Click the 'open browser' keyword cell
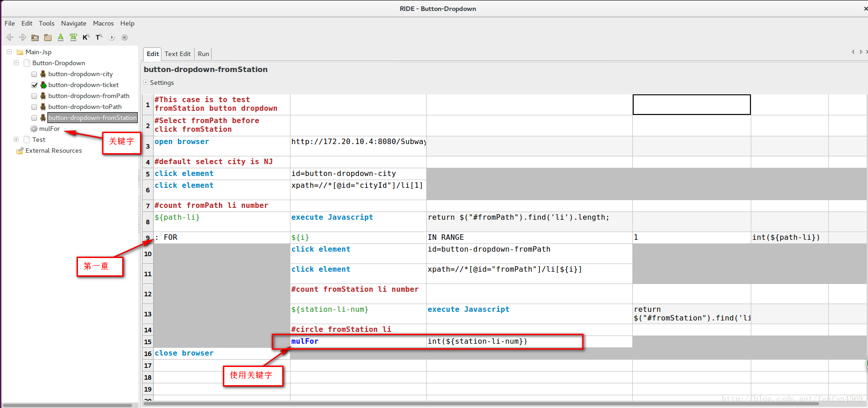Screen dimensions: 868x408 tap(222, 146)
